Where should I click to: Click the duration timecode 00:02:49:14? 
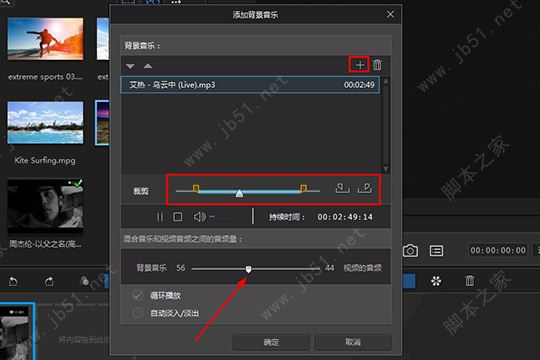(x=345, y=217)
